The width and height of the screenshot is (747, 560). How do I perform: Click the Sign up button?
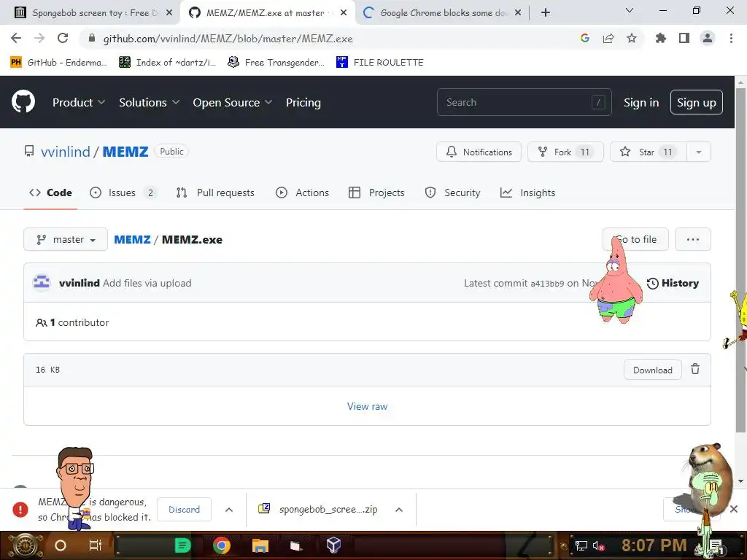click(x=696, y=102)
